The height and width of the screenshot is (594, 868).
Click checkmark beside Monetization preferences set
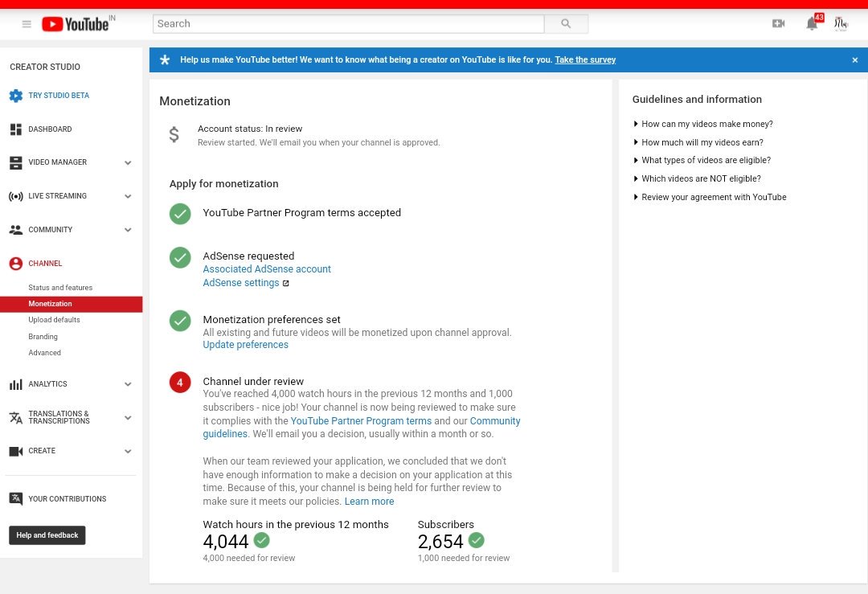pyautogui.click(x=180, y=320)
